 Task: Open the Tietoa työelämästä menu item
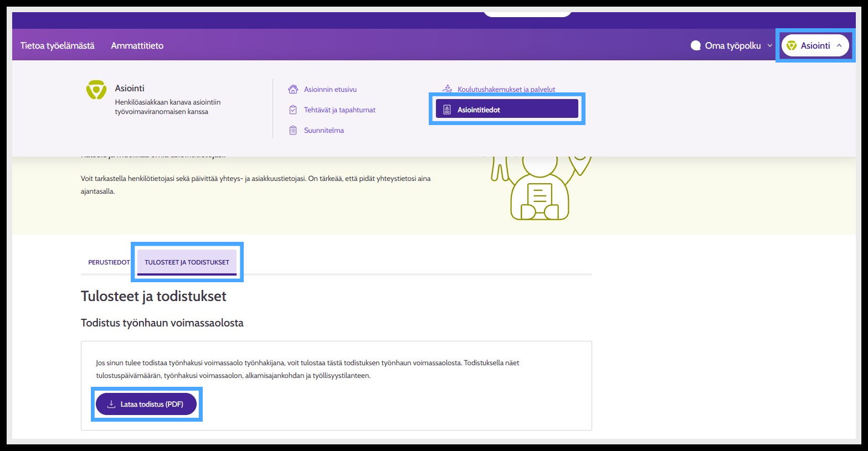click(x=58, y=45)
